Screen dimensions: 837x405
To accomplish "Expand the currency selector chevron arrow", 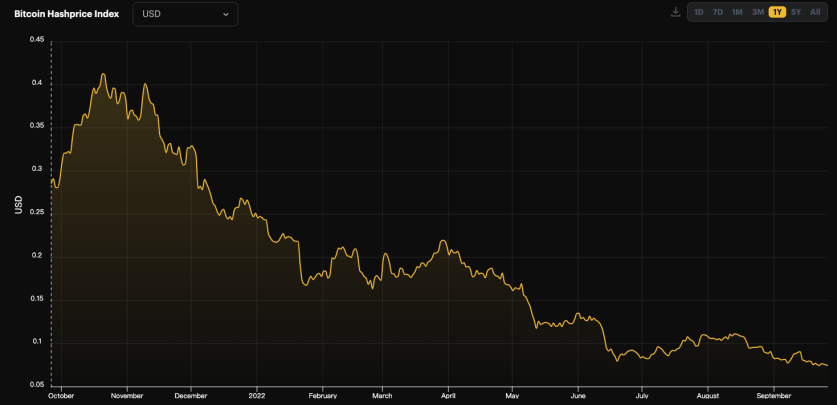I will [x=226, y=14].
